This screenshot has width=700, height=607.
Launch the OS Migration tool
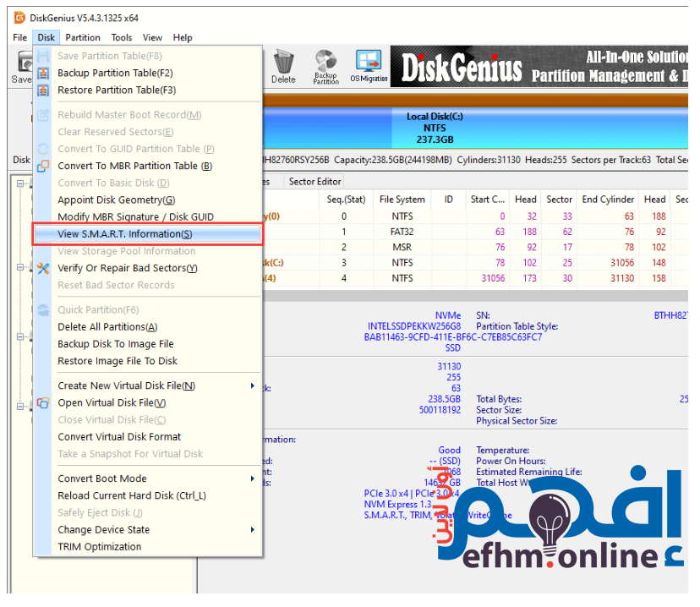tap(369, 66)
